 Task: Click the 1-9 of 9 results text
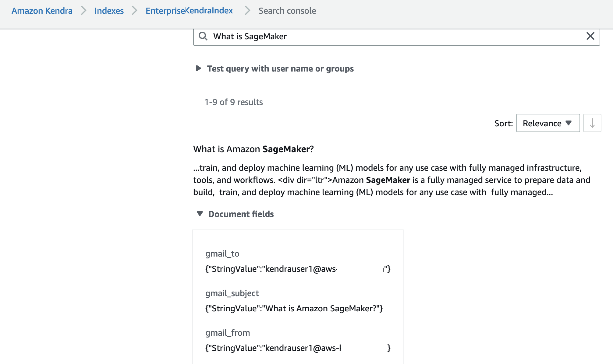point(233,102)
